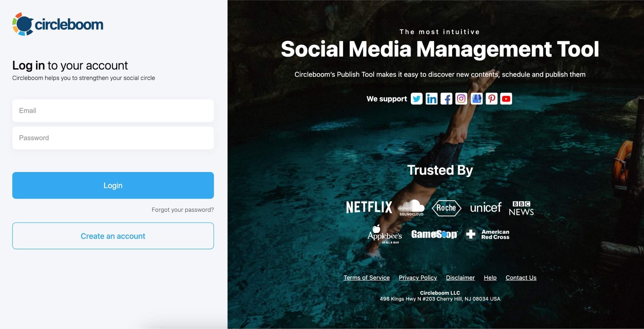Click the Terms of Service link
Image resolution: width=644 pixels, height=329 pixels.
(x=366, y=277)
